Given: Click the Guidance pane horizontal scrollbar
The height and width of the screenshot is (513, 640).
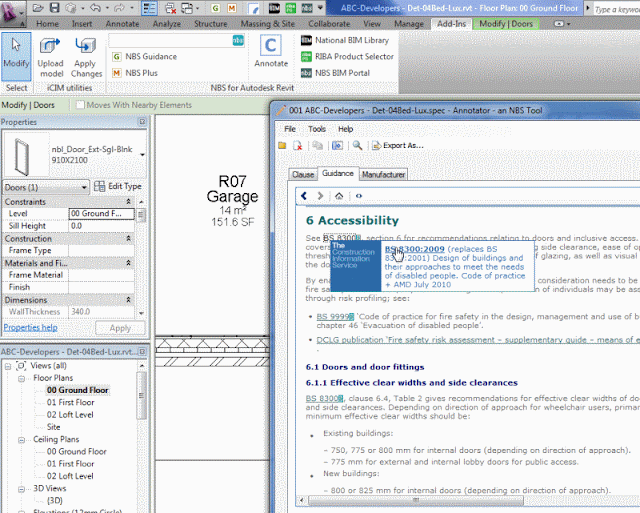Looking at the screenshot, I should point(416,500).
